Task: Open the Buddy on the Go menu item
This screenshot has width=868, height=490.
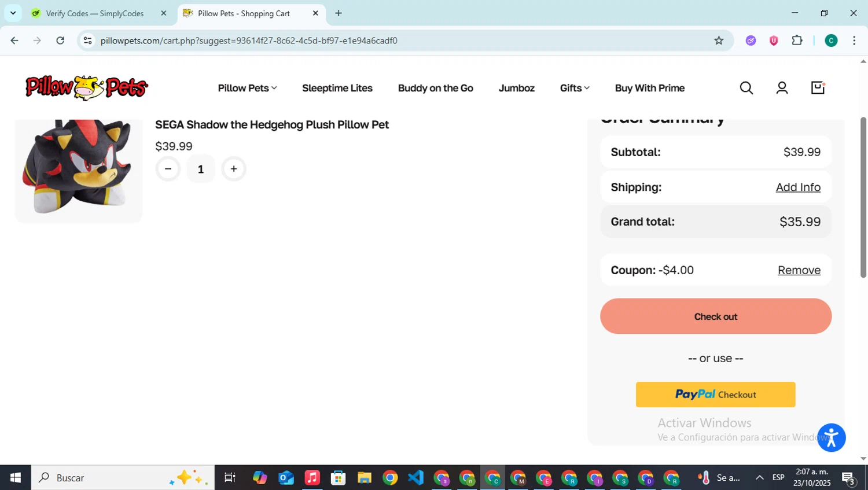Action: coord(436,88)
